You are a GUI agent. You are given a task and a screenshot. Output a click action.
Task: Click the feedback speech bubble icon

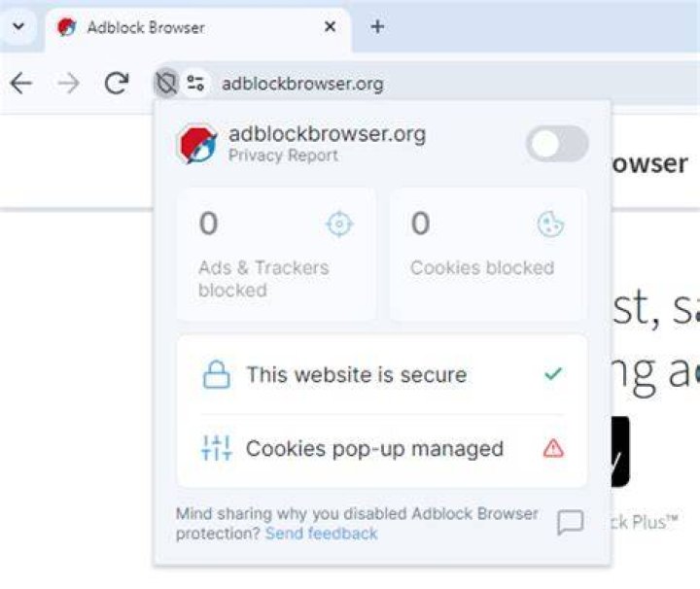570,522
